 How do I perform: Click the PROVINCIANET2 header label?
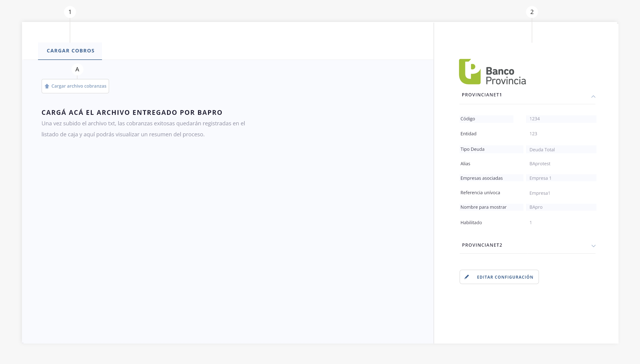click(482, 245)
